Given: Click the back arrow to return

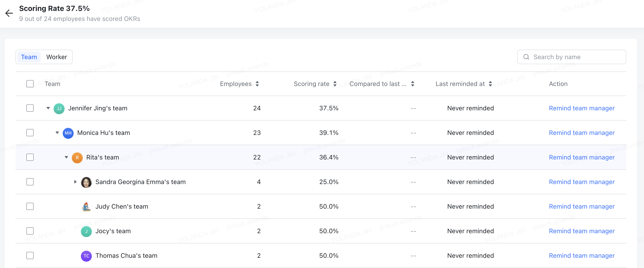Looking at the screenshot, I should 9,13.
